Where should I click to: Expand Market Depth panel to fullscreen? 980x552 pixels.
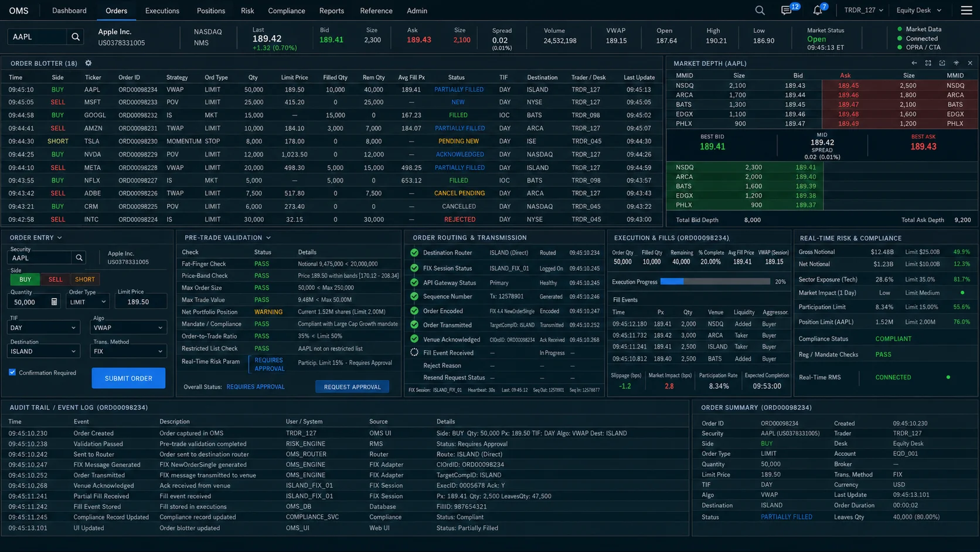(x=928, y=63)
